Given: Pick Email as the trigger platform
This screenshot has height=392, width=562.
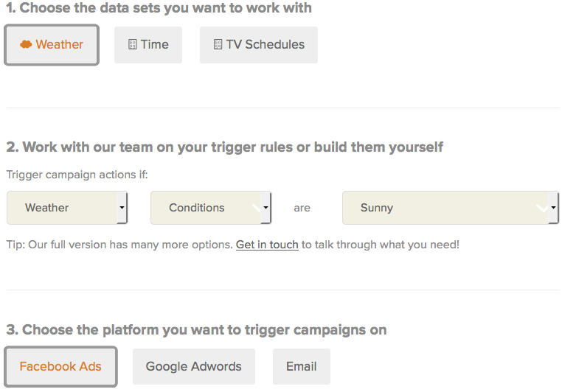Looking at the screenshot, I should point(301,366).
